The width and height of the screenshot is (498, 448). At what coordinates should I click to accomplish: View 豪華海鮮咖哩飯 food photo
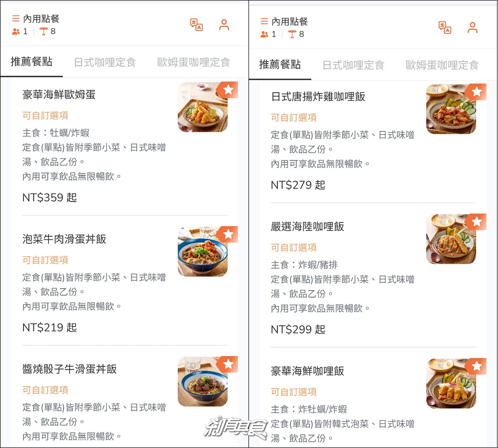tap(451, 384)
